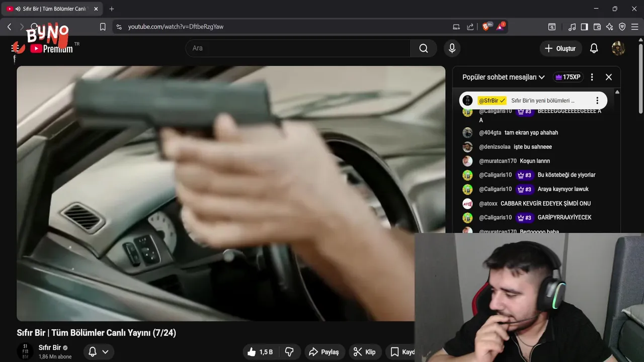The height and width of the screenshot is (362, 644).
Task: Go to the YouTube Premium home logo
Action: pos(51,48)
